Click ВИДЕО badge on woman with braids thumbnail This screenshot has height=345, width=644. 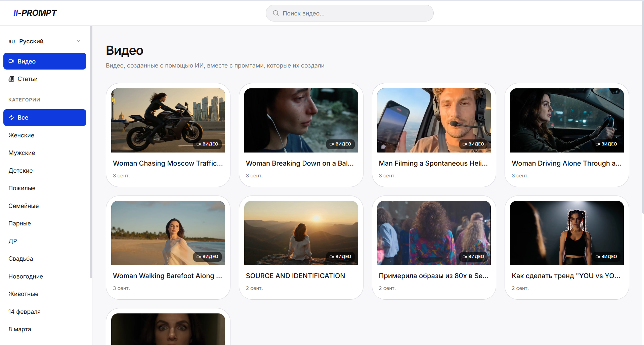(x=606, y=257)
